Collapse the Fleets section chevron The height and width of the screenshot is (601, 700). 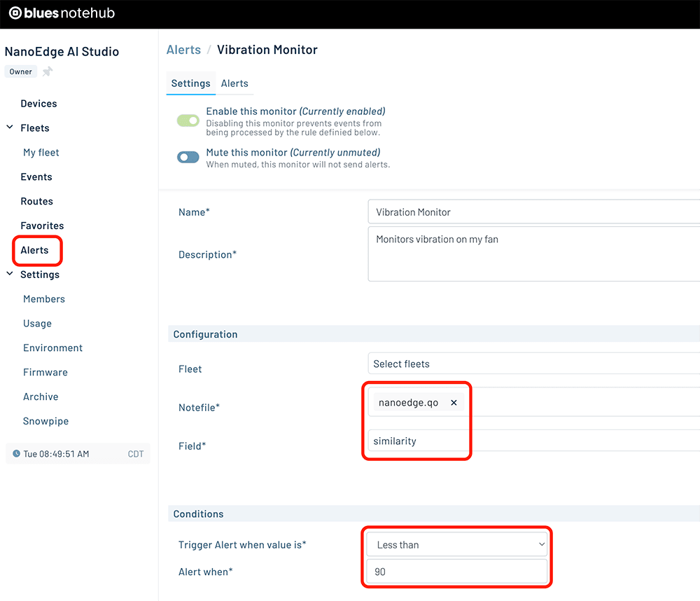click(10, 127)
